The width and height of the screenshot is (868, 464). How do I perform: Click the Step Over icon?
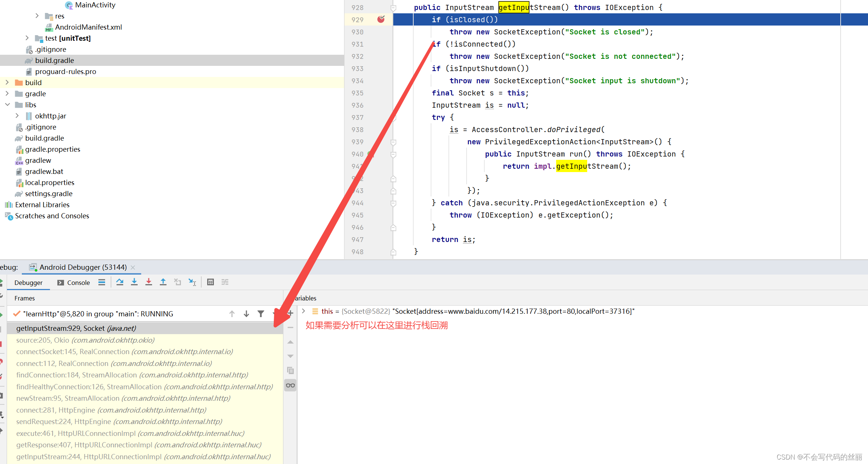coord(120,282)
